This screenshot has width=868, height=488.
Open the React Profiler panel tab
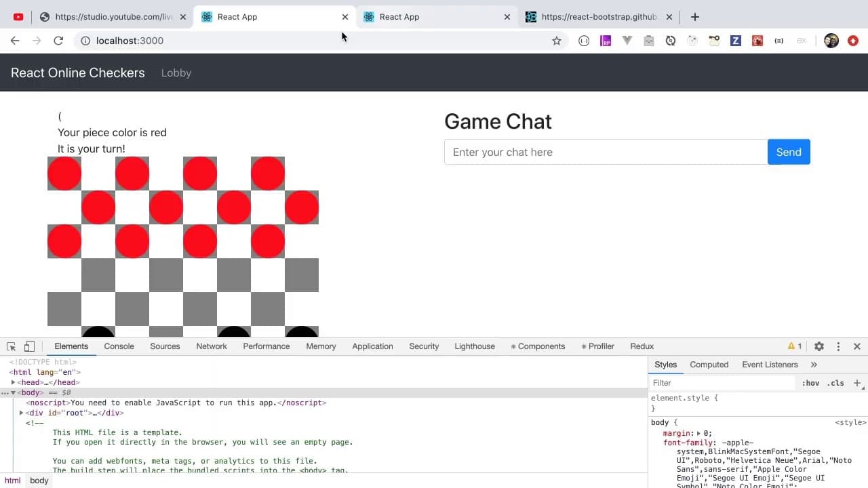pyautogui.click(x=597, y=346)
